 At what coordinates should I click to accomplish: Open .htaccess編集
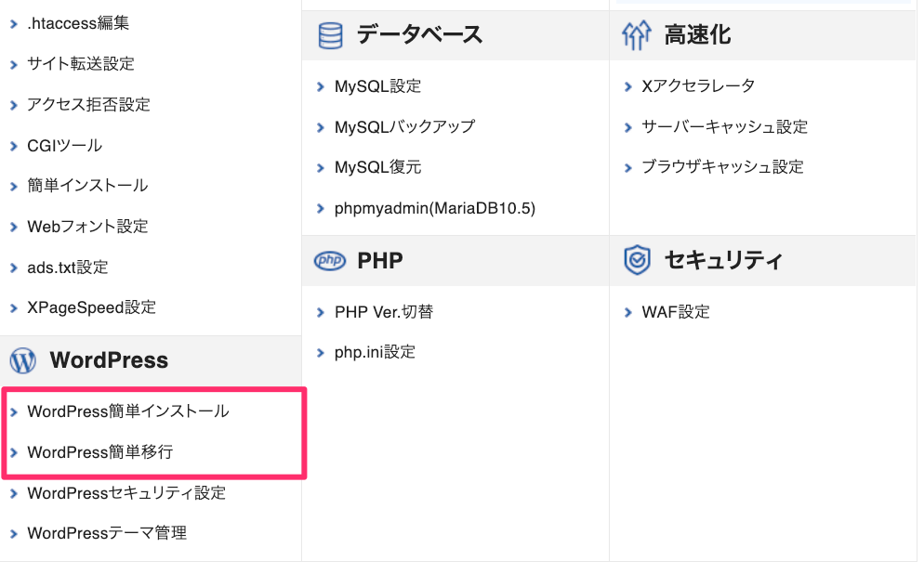point(78,23)
